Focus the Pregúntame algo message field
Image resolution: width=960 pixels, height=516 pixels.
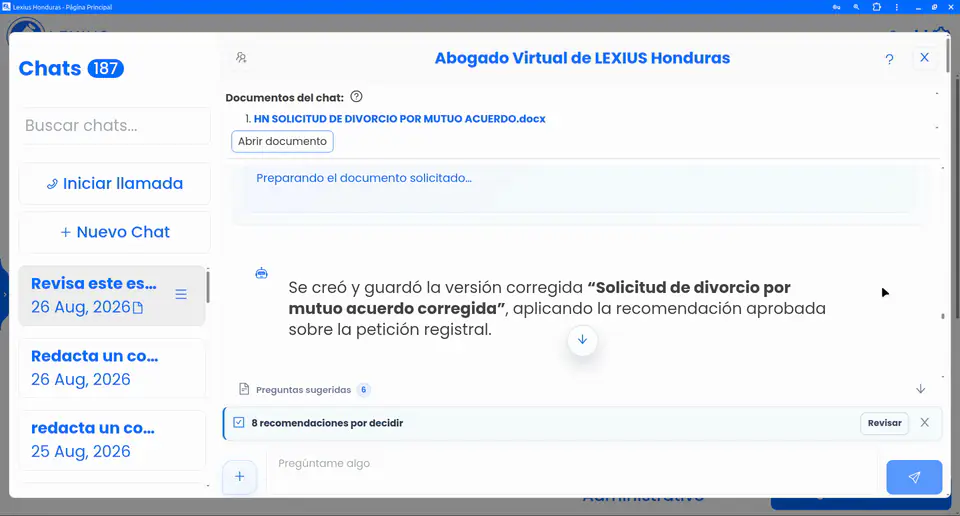(x=572, y=471)
